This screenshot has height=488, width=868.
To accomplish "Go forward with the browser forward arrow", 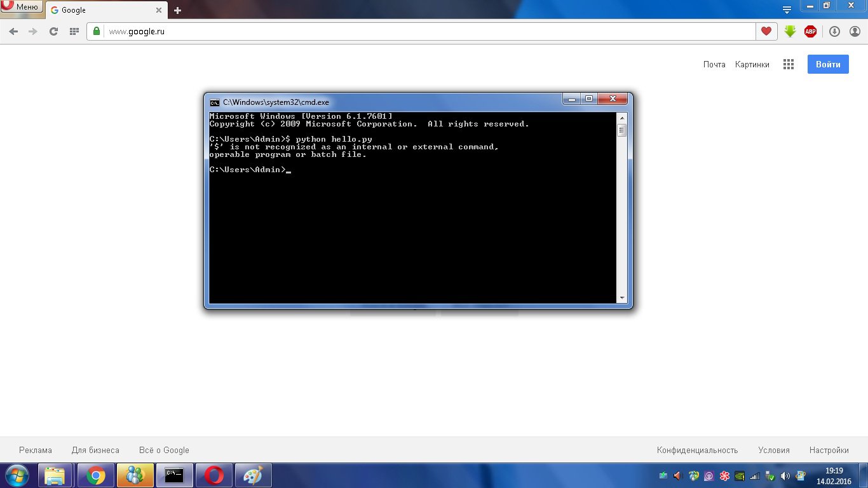I will pyautogui.click(x=33, y=31).
